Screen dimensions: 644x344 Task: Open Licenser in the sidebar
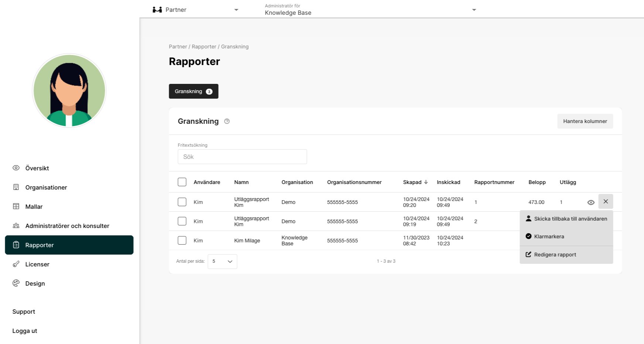coord(69,264)
